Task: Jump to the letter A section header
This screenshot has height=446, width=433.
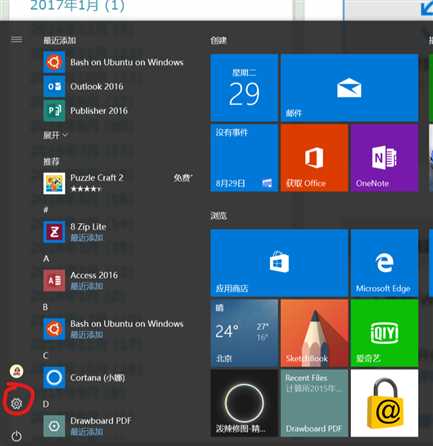Action: pyautogui.click(x=46, y=259)
